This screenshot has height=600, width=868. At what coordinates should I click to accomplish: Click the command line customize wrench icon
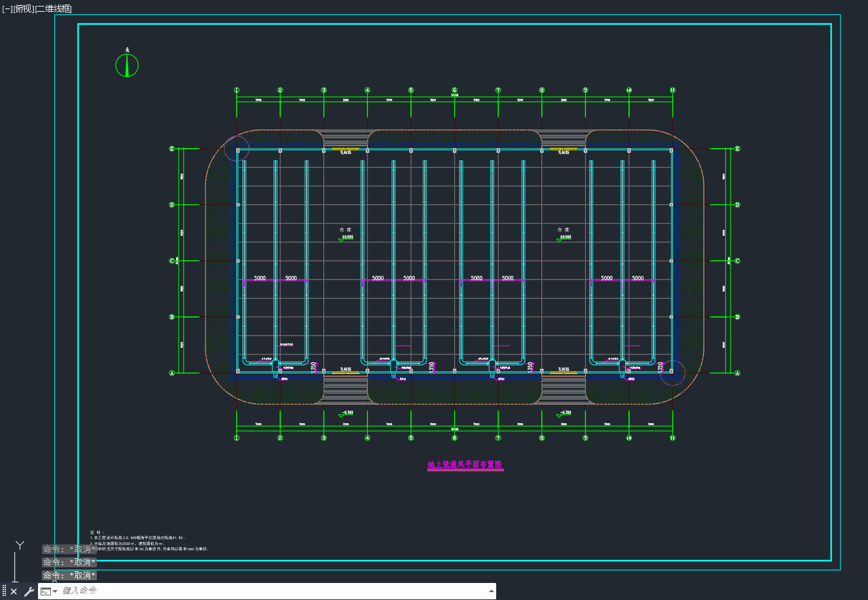(x=29, y=591)
